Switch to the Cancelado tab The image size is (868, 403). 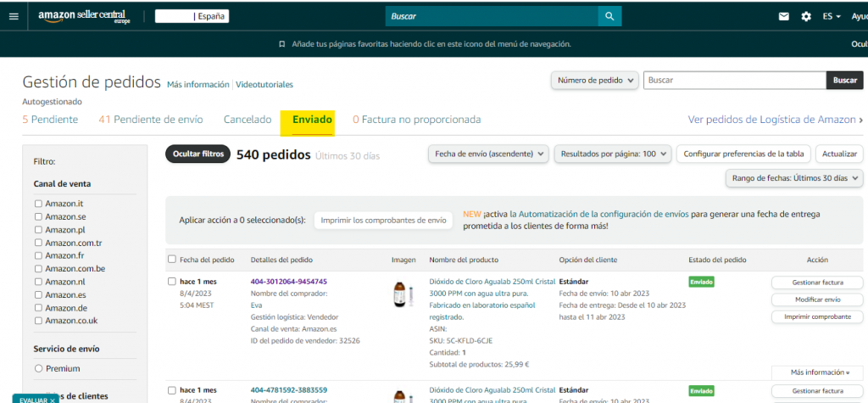click(248, 119)
